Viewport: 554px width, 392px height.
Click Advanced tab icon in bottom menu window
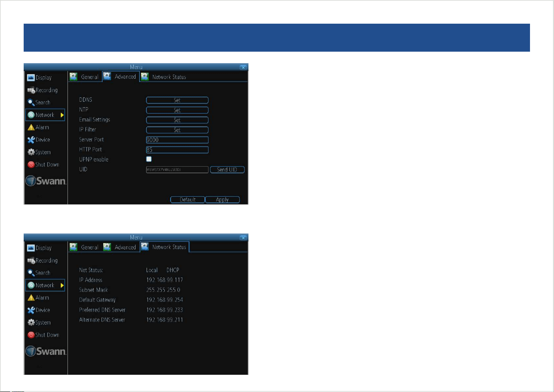pyautogui.click(x=107, y=247)
